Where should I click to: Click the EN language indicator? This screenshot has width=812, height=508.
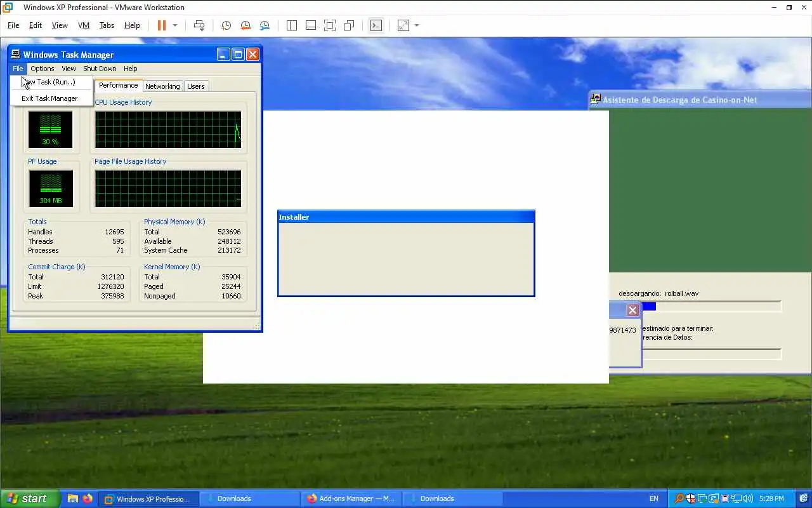tap(654, 498)
